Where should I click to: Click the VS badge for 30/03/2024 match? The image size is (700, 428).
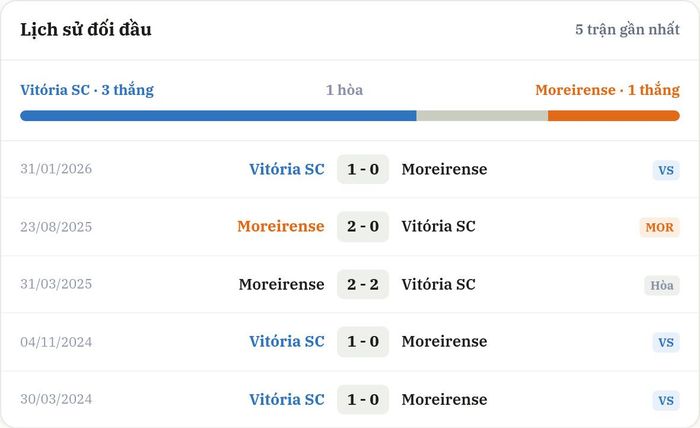tap(666, 400)
